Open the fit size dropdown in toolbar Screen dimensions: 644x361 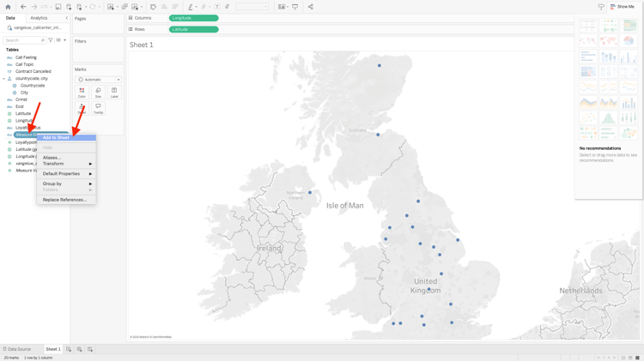click(x=252, y=7)
